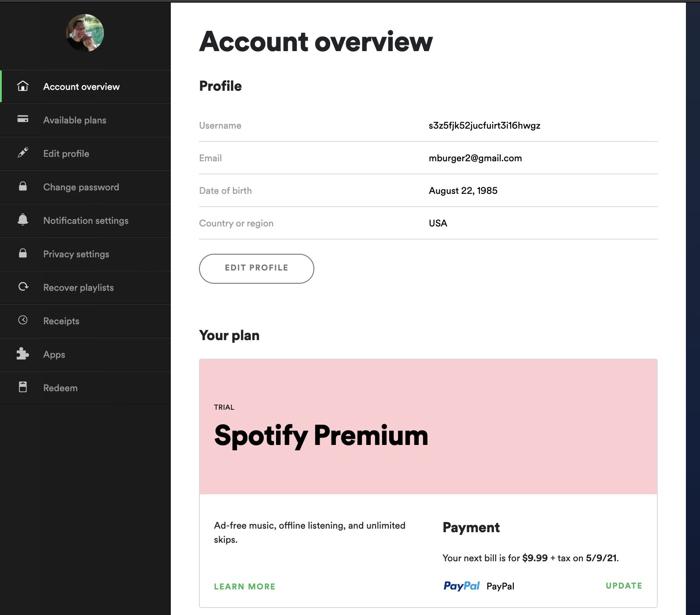Screen dimensions: 700x615
Task: Select Privacy settings from the sidebar
Action: [x=76, y=254]
